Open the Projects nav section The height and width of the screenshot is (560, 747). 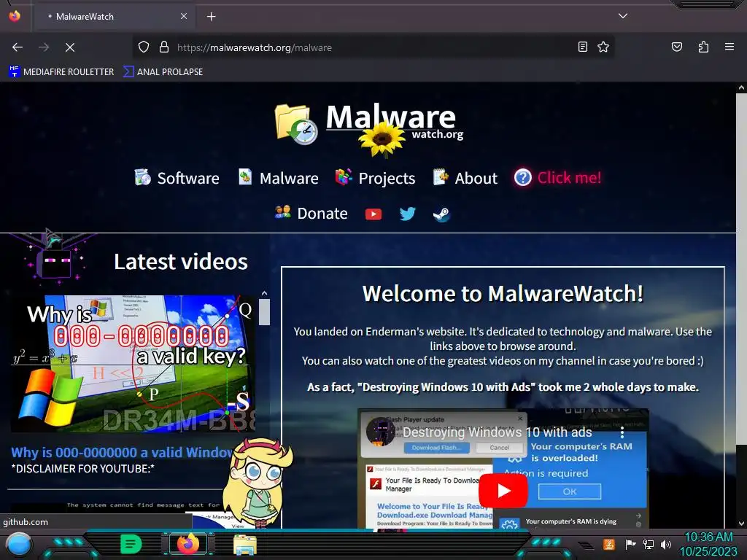[x=376, y=178]
